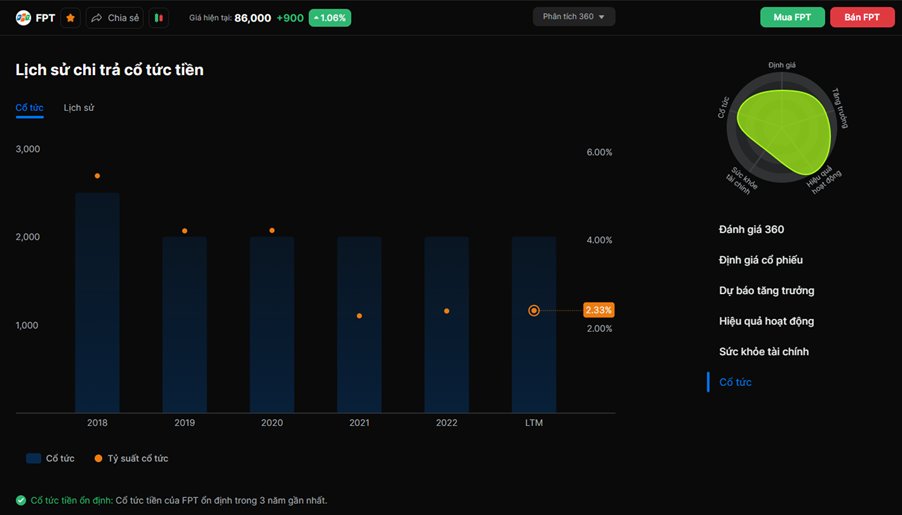902x515 pixels.
Task: Click the 2022 orange yield dot
Action: tap(446, 311)
